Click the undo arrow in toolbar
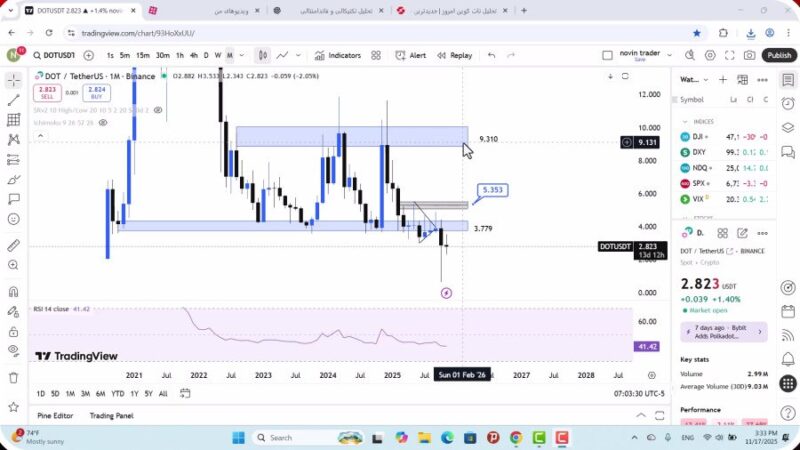800x450 pixels. tap(491, 56)
